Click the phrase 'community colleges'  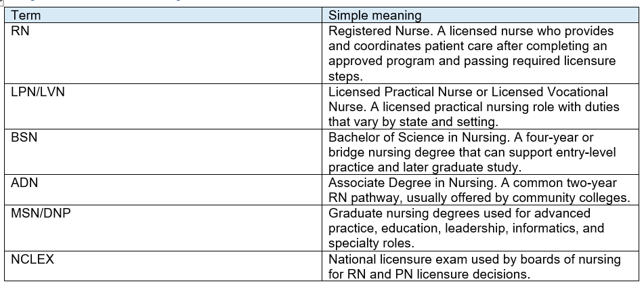point(570,198)
